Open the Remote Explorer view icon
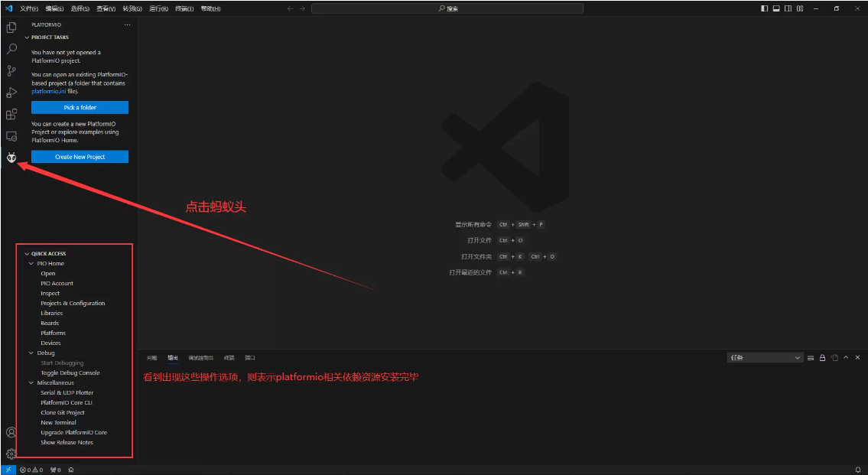The height and width of the screenshot is (475, 868). tap(11, 136)
